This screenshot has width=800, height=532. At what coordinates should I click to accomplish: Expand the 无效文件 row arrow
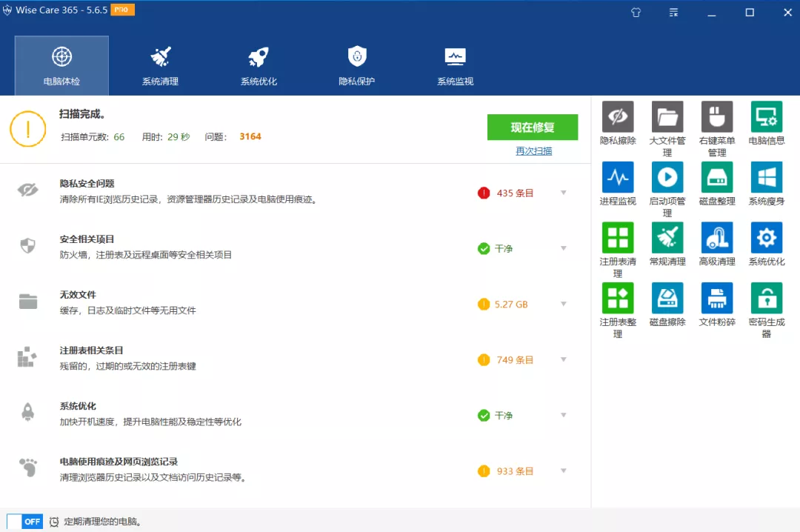[x=563, y=304]
